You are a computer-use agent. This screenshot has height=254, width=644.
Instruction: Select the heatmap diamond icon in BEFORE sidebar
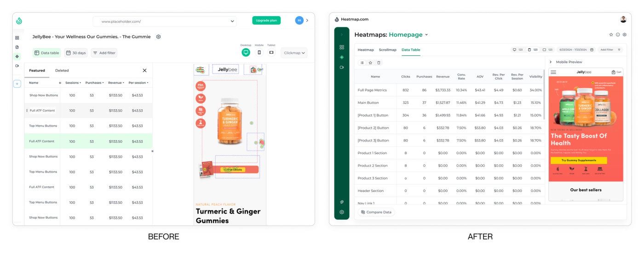pyautogui.click(x=17, y=56)
